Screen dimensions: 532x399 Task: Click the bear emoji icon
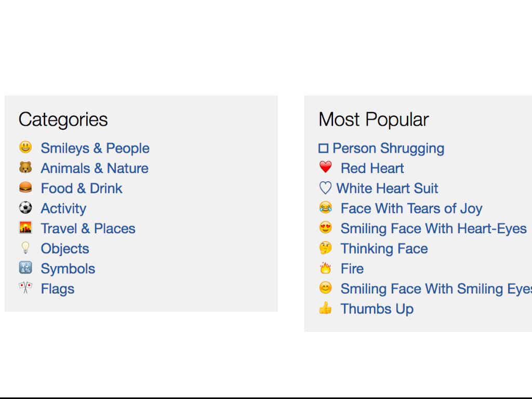click(25, 168)
